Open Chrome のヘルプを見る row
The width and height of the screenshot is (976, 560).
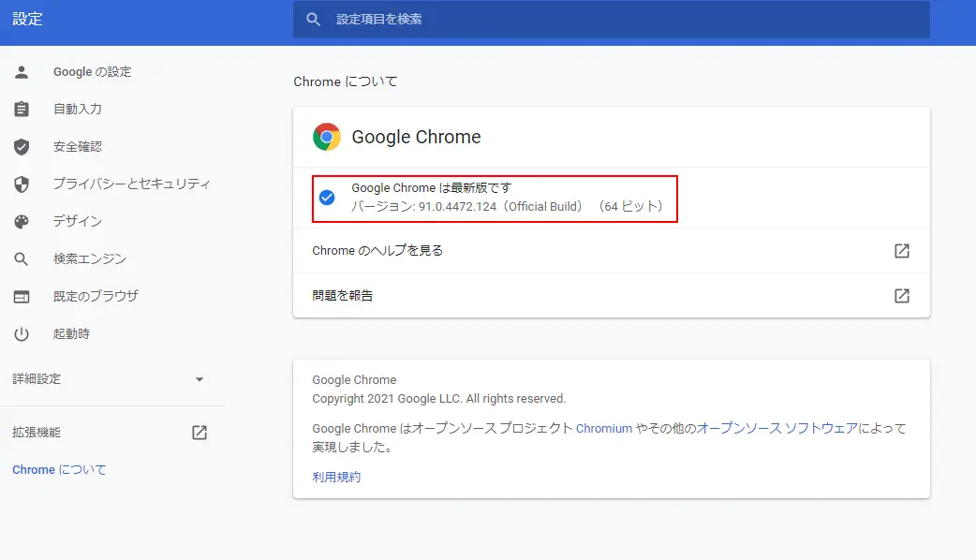click(612, 251)
